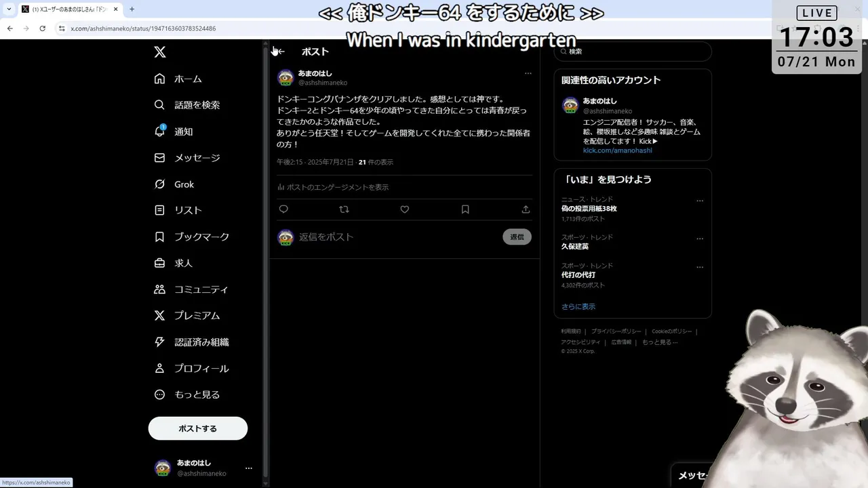
Task: Expand もっと見る in sidebar
Action: tap(187, 394)
